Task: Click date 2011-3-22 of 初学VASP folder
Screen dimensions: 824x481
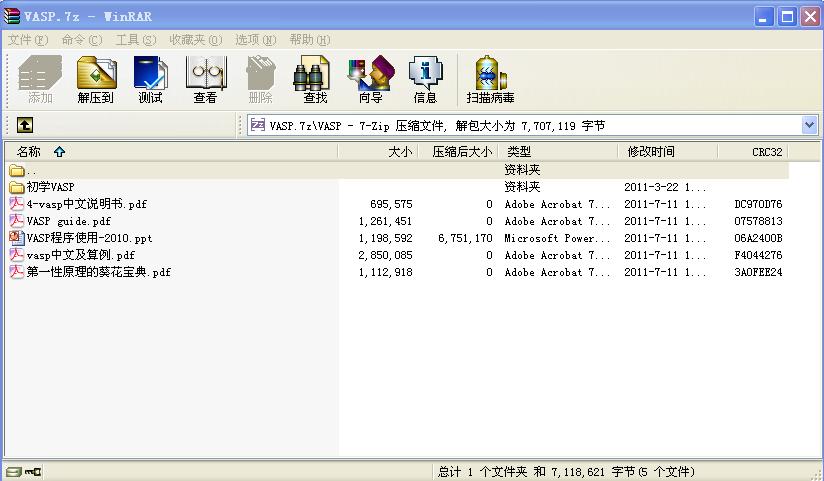Action: 665,187
